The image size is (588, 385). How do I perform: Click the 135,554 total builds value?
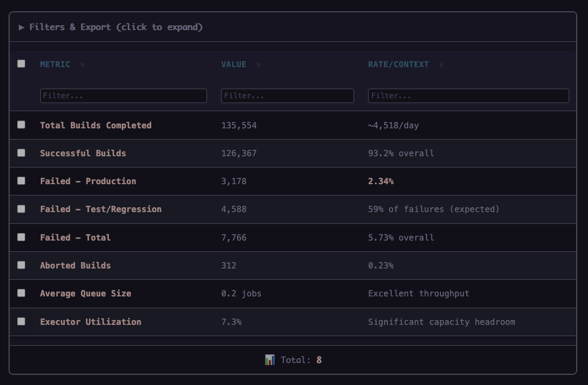(239, 126)
